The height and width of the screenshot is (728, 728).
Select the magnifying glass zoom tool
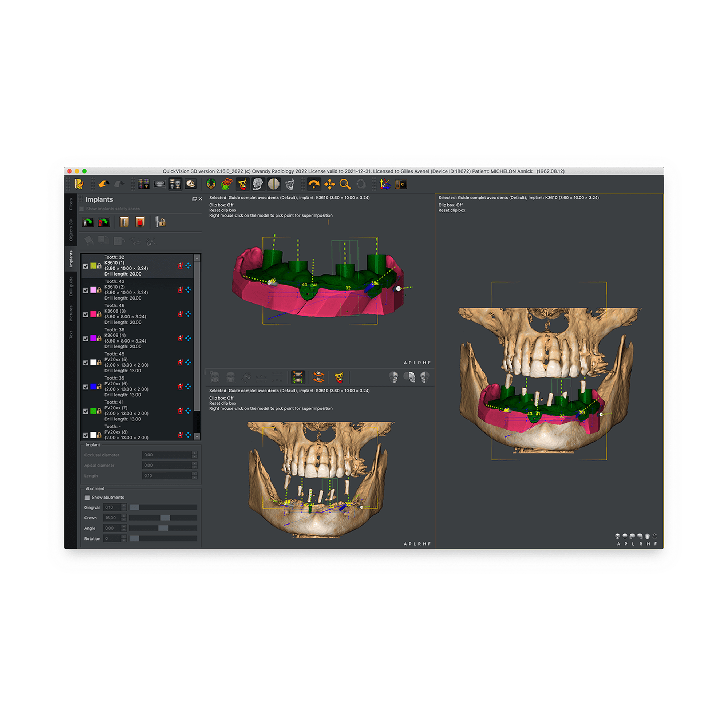tap(345, 184)
